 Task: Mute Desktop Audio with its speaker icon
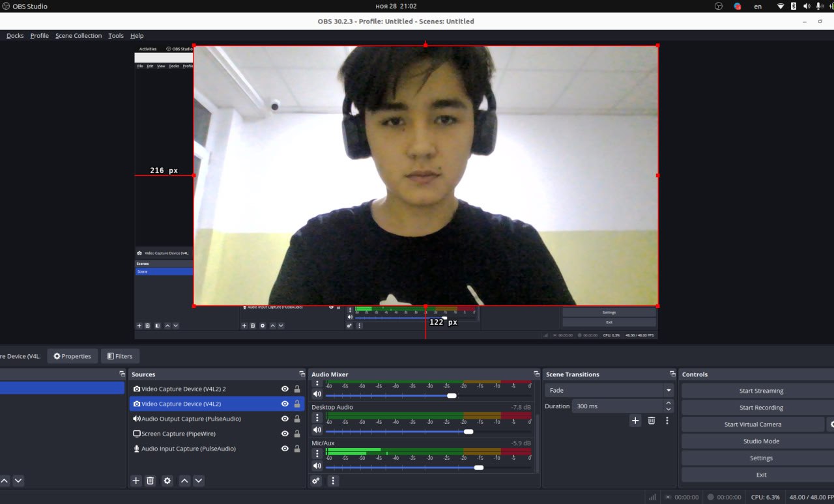[317, 430]
